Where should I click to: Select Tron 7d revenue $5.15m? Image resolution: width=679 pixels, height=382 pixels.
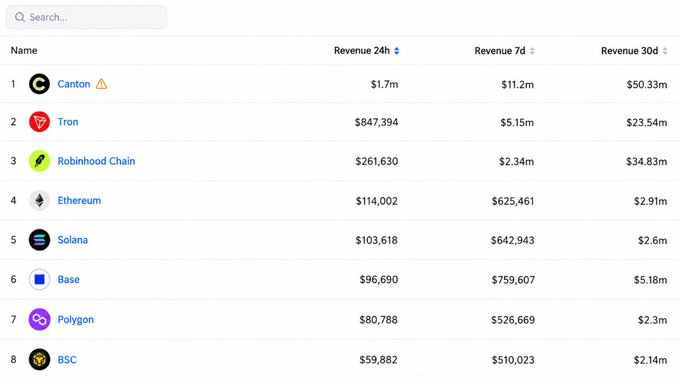pos(517,122)
